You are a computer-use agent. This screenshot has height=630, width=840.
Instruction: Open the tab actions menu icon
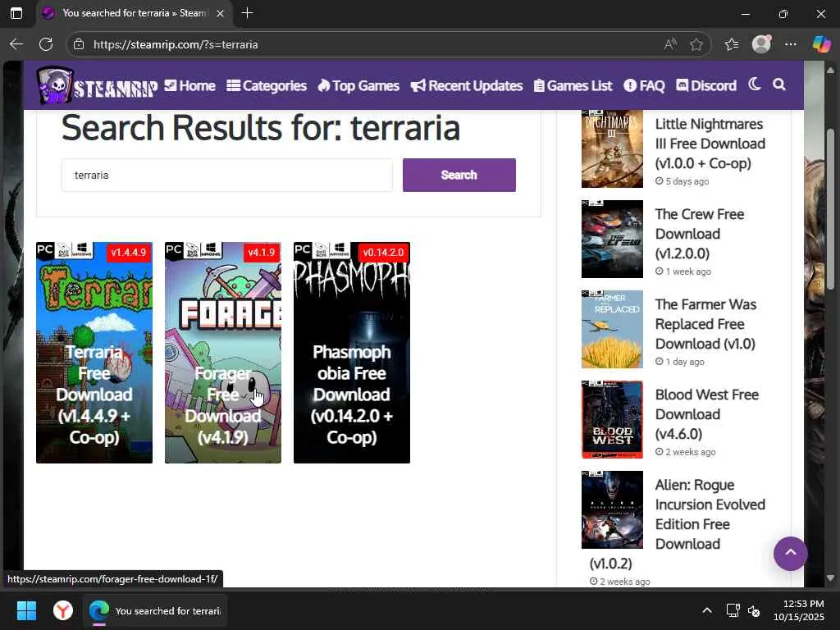click(16, 13)
